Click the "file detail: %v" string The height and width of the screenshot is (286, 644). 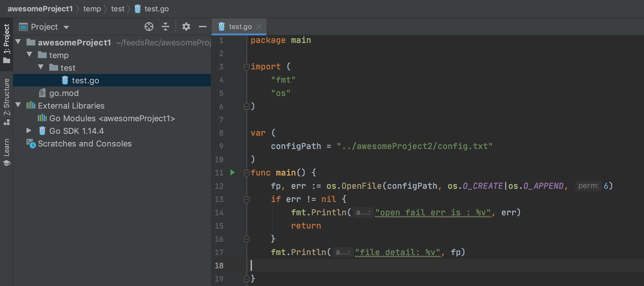pyautogui.click(x=397, y=252)
